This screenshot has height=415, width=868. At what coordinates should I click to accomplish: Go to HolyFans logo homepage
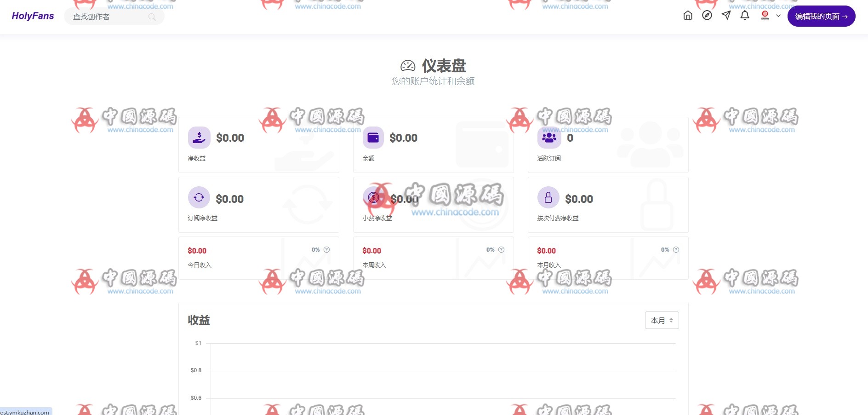pos(33,16)
